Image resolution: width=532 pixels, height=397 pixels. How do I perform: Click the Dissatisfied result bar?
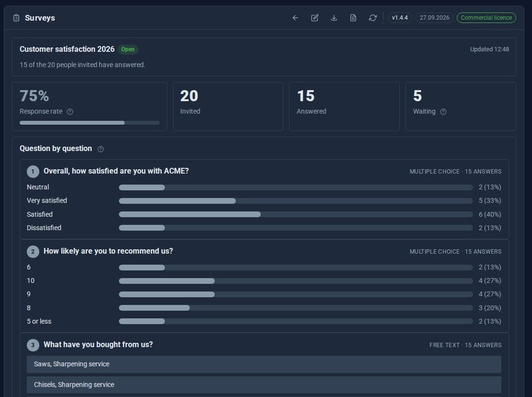(296, 228)
